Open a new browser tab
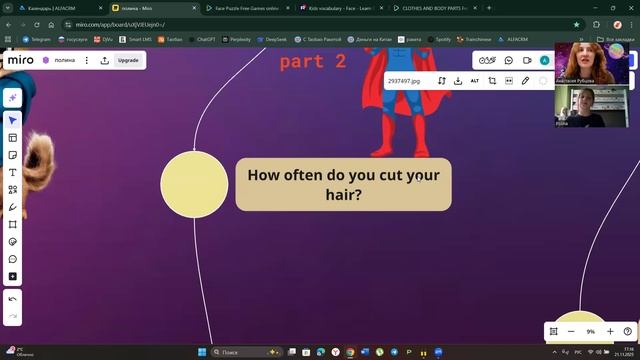The height and width of the screenshot is (360, 640). (x=489, y=8)
